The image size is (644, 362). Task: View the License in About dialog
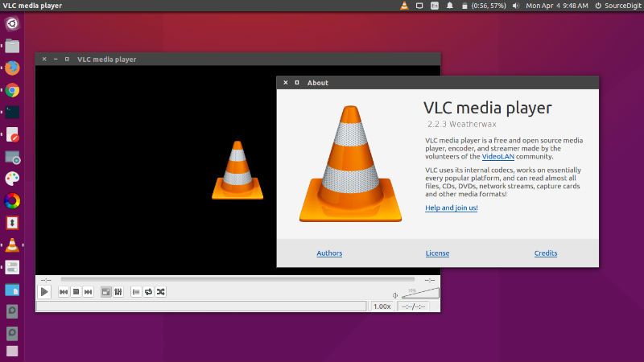pos(437,253)
